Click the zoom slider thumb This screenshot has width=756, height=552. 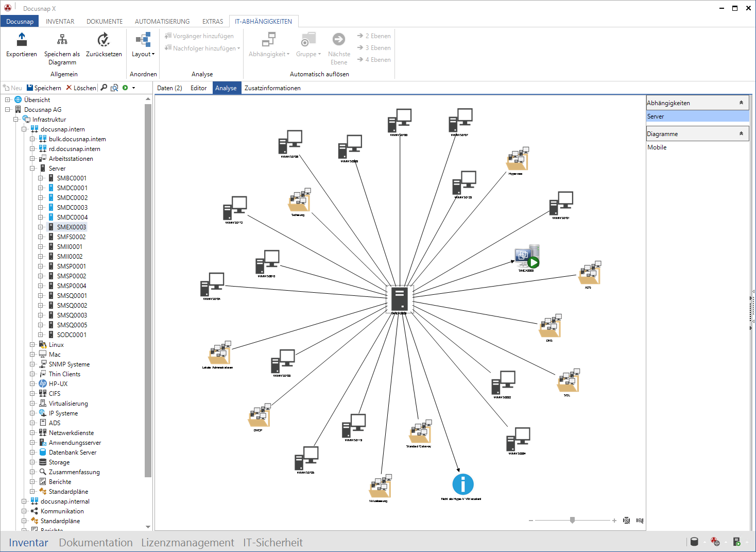click(572, 520)
